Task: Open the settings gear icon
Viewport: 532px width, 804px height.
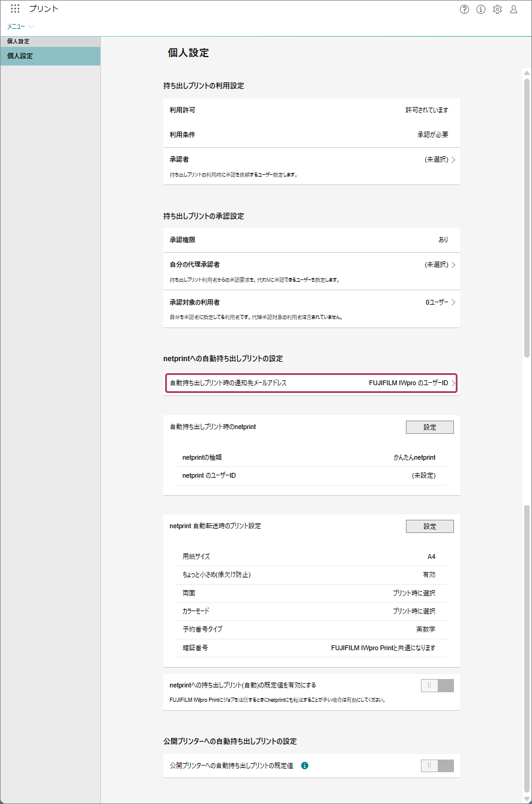Action: (x=497, y=9)
